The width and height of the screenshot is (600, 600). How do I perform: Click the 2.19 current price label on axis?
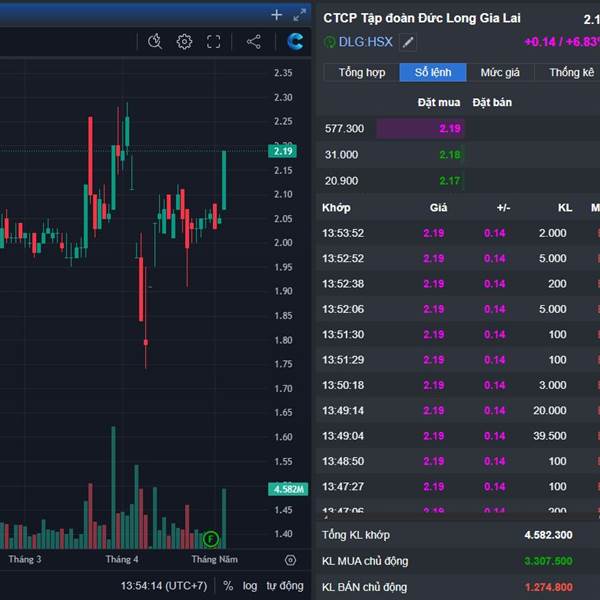[282, 151]
